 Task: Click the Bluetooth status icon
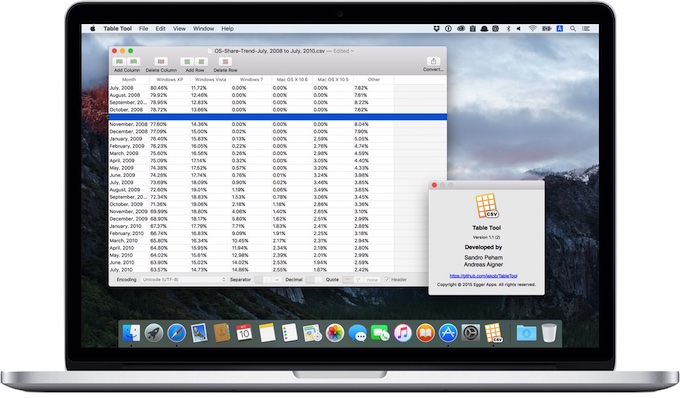(x=508, y=29)
